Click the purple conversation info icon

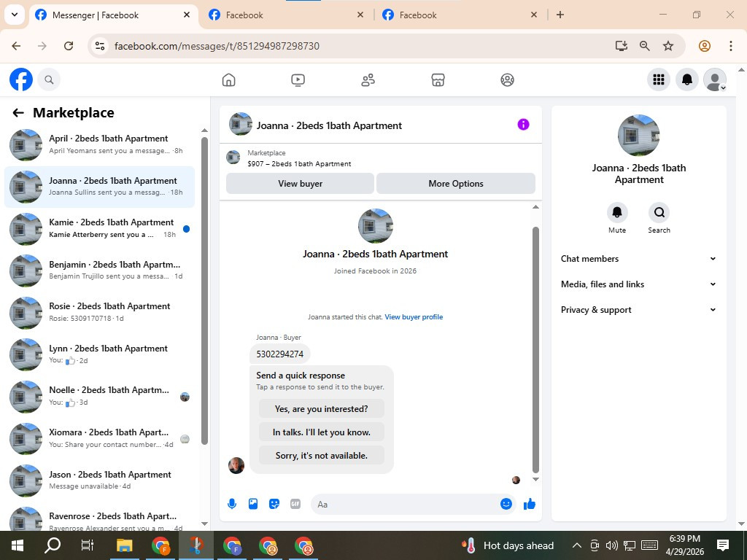[523, 124]
